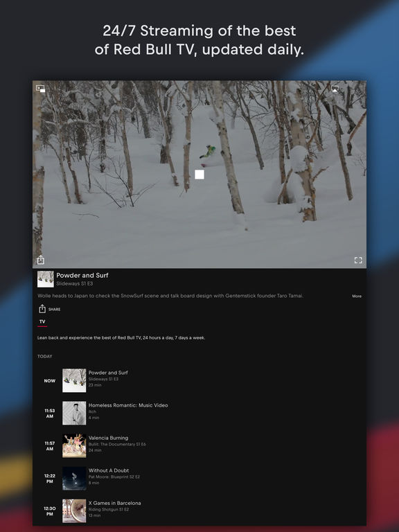Select Without A Doubt schedule title
This screenshot has width=399, height=532.
click(109, 470)
